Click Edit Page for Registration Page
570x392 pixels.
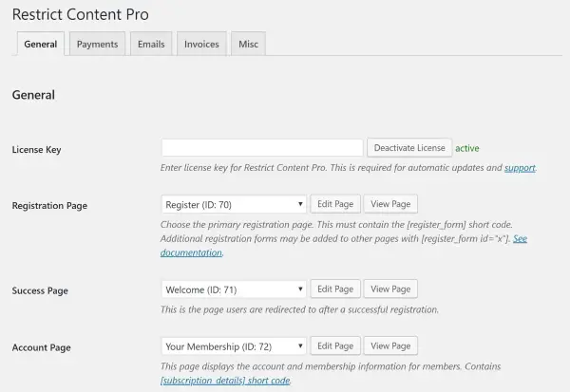coord(335,204)
